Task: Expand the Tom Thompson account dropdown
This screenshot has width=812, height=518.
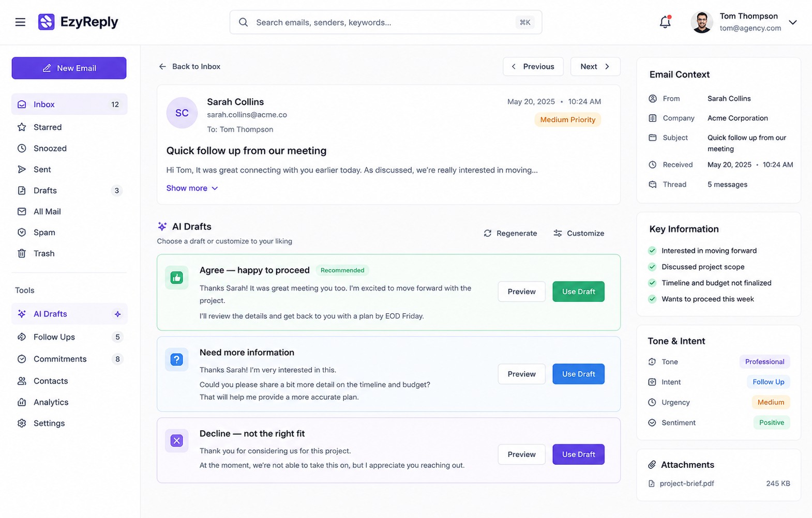Action: [793, 22]
